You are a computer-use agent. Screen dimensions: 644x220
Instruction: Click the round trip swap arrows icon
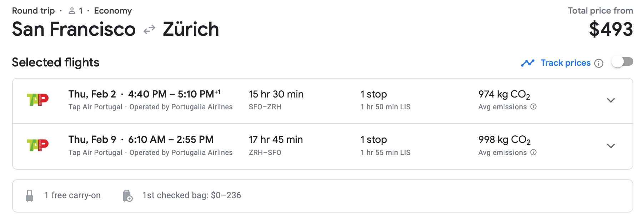(149, 30)
